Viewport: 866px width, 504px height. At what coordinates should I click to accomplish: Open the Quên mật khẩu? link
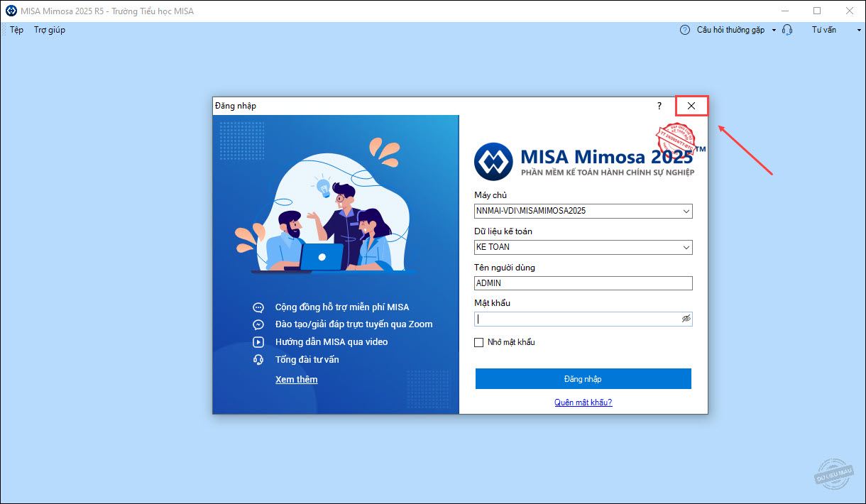(x=583, y=402)
